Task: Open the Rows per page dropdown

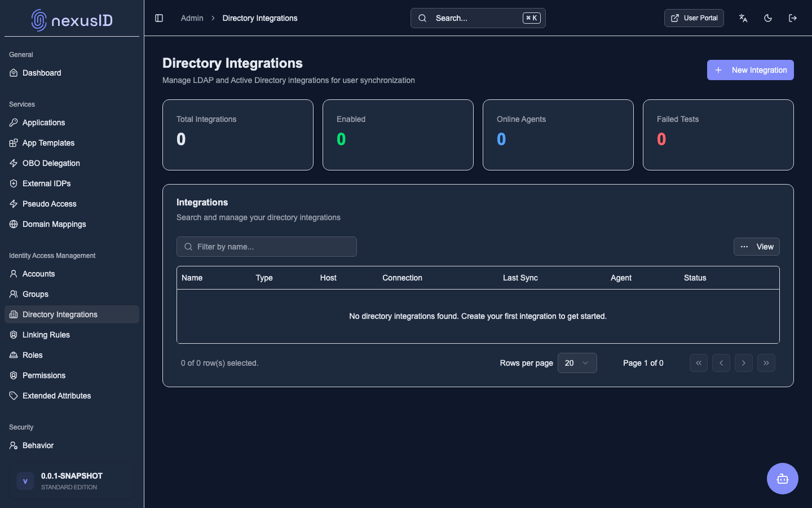Action: [577, 363]
